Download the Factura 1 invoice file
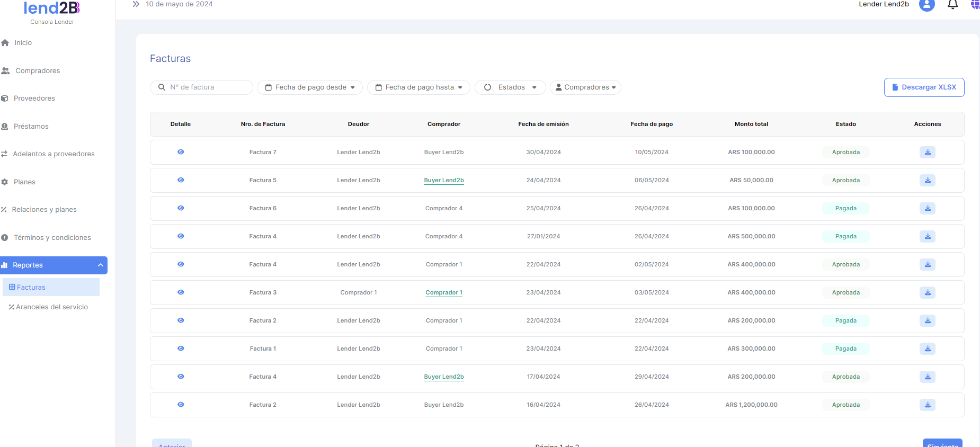Viewport: 980px width, 447px height. (927, 349)
